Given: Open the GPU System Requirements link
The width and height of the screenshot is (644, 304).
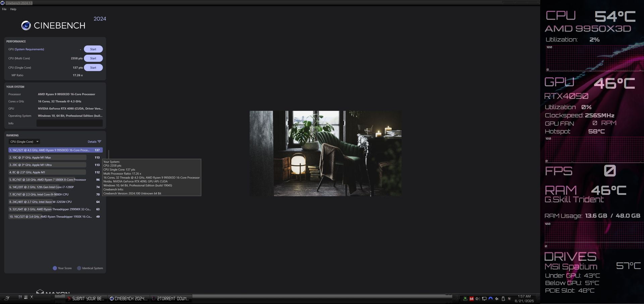Looking at the screenshot, I should tap(29, 49).
